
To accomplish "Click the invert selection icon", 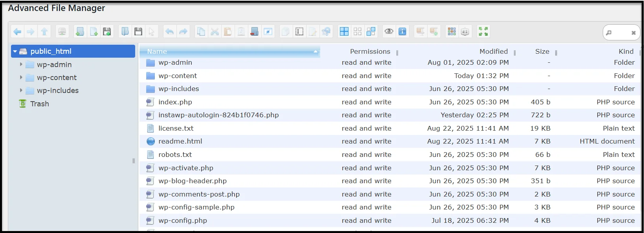I will pyautogui.click(x=371, y=32).
